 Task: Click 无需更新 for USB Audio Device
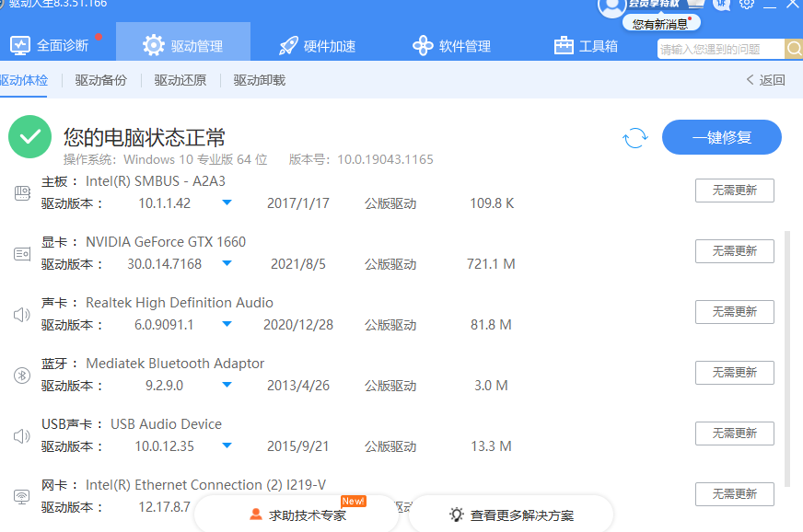tap(734, 434)
